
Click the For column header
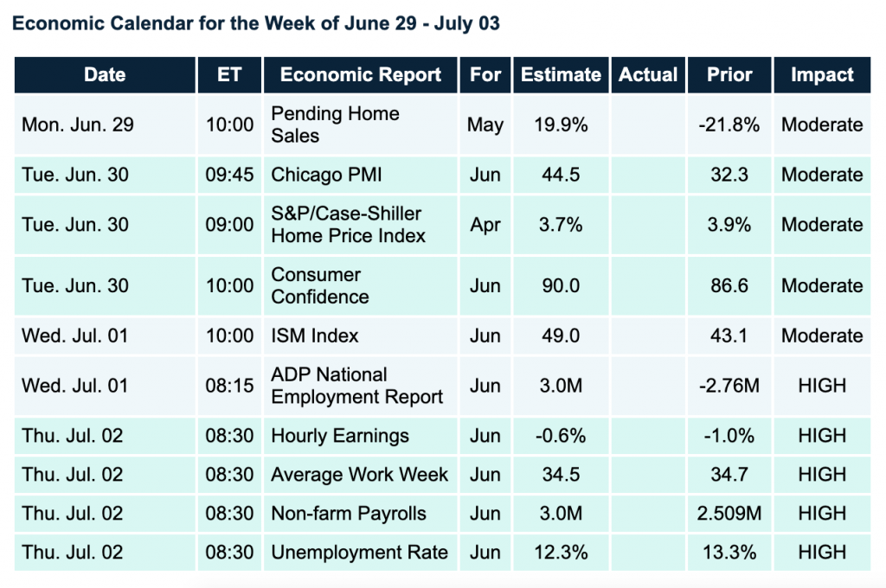point(485,75)
